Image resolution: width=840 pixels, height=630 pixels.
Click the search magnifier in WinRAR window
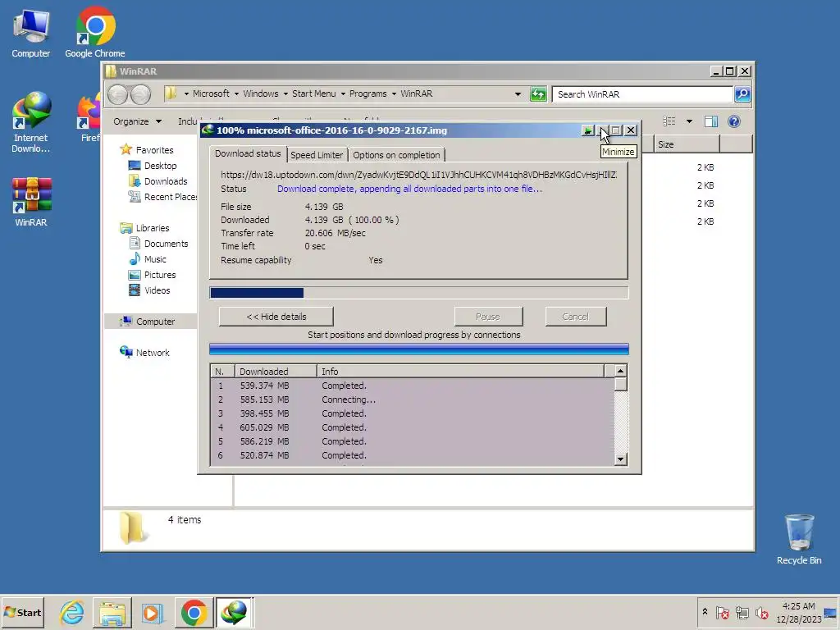742,94
